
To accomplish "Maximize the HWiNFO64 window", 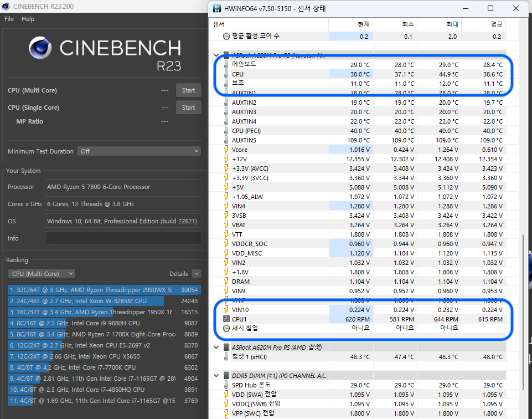I will click(490, 8).
